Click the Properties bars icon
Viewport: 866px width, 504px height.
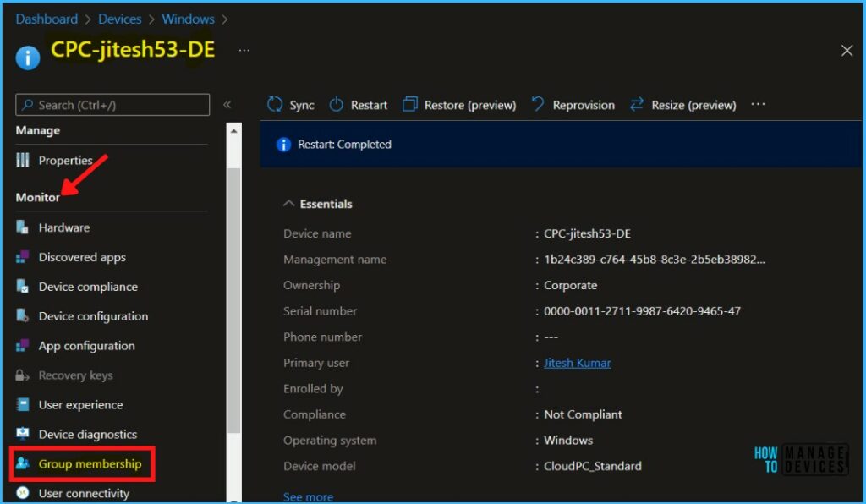click(x=23, y=160)
